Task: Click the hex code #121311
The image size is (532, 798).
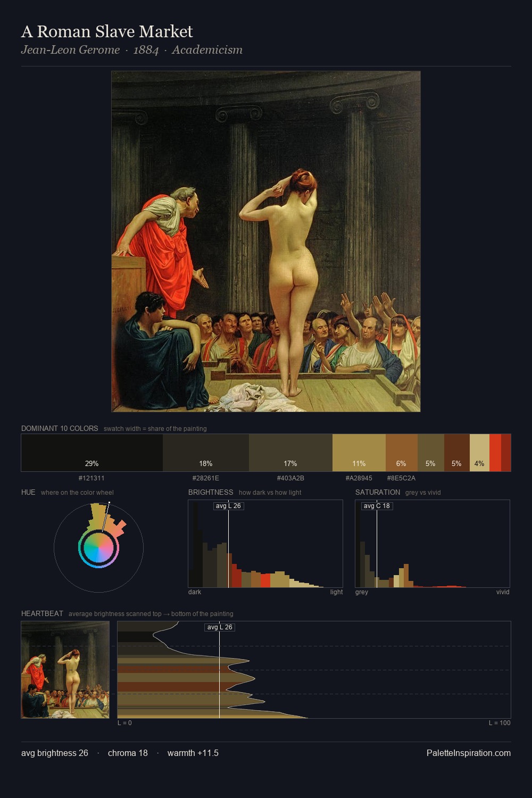Action: point(92,478)
